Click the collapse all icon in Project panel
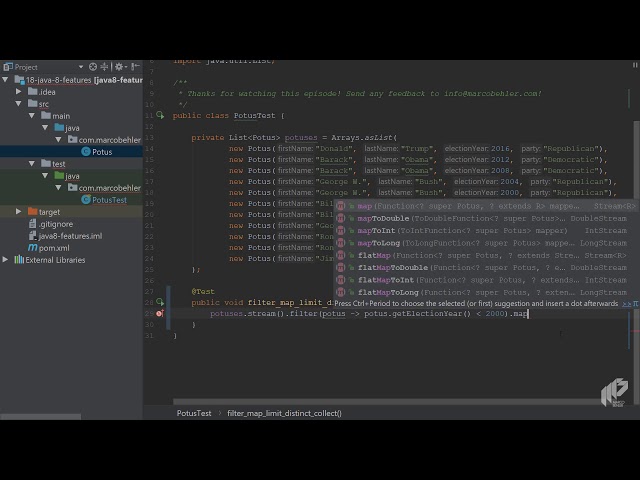Viewport: 640px width, 480px height. click(104, 67)
